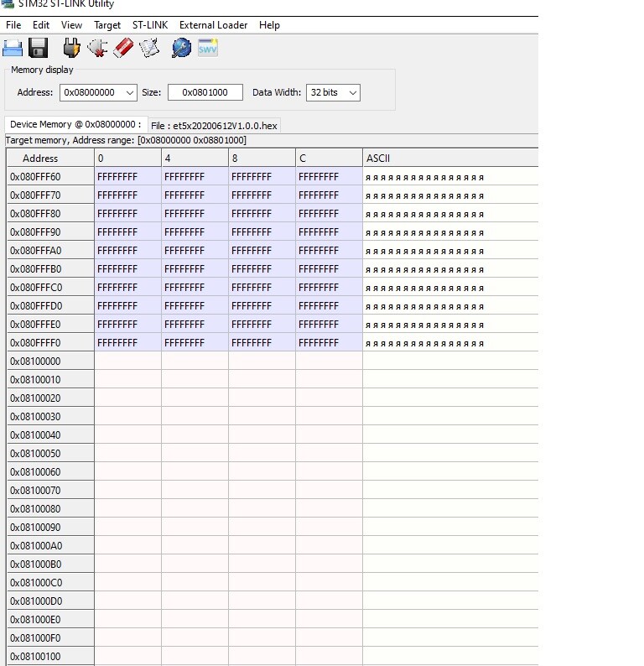The width and height of the screenshot is (644, 666).
Task: Select address row 0x08100100
Action: click(50, 656)
